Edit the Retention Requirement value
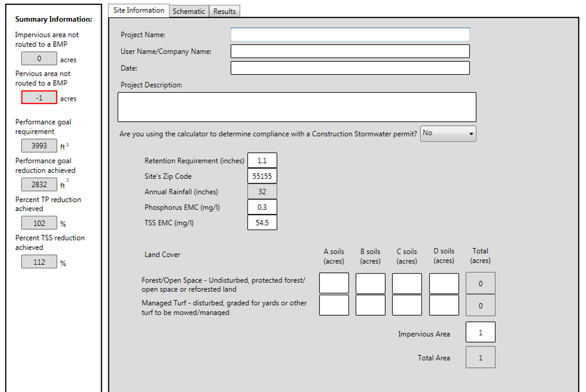This screenshot has width=586, height=392. pyautogui.click(x=262, y=160)
